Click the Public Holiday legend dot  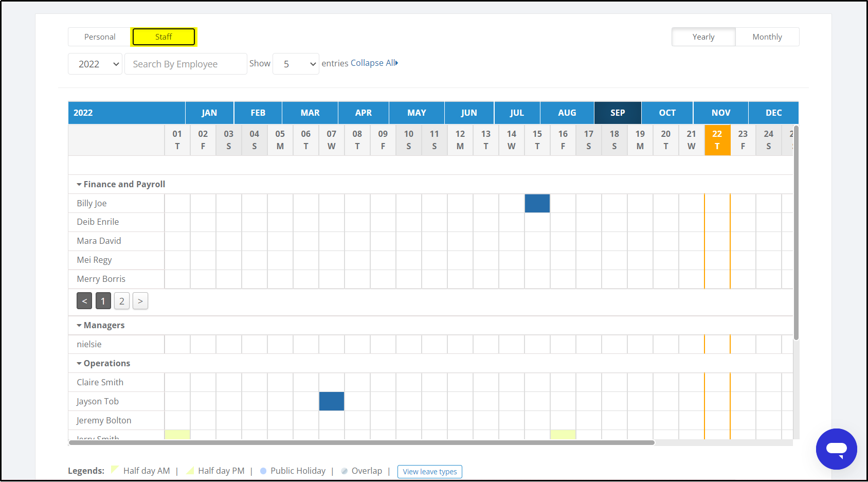coord(263,471)
